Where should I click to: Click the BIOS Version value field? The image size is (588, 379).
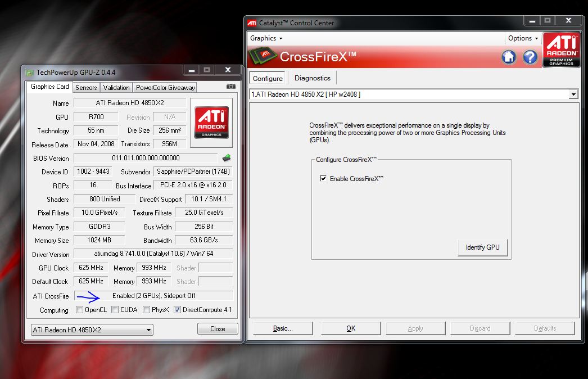(146, 158)
